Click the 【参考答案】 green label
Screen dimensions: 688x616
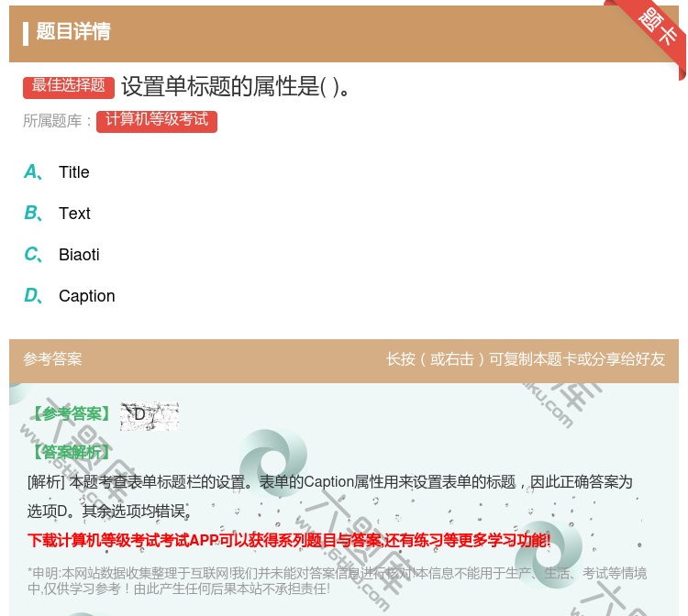(72, 413)
